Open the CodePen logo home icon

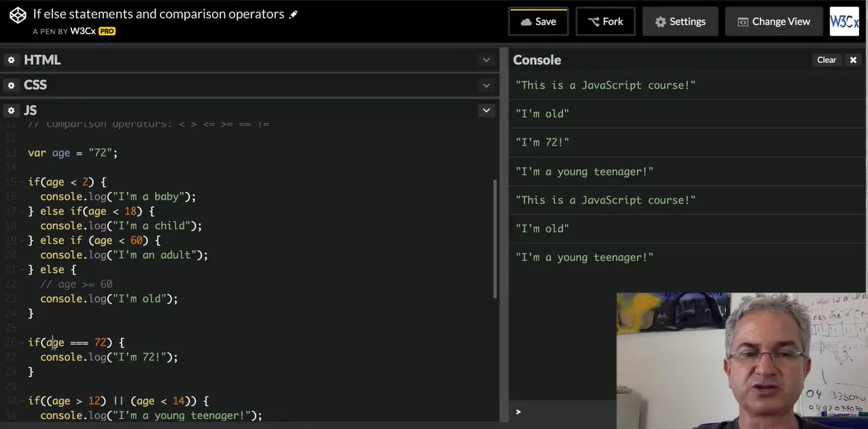click(x=18, y=15)
